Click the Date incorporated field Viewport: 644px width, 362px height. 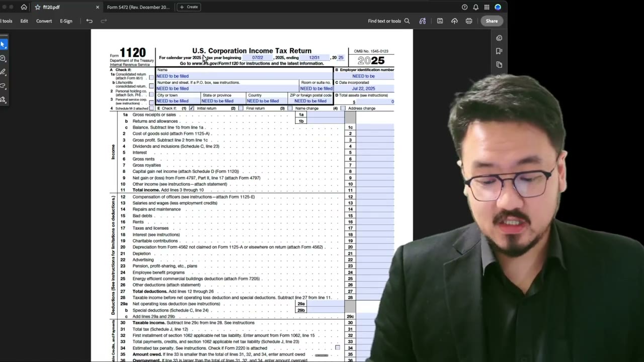click(365, 88)
